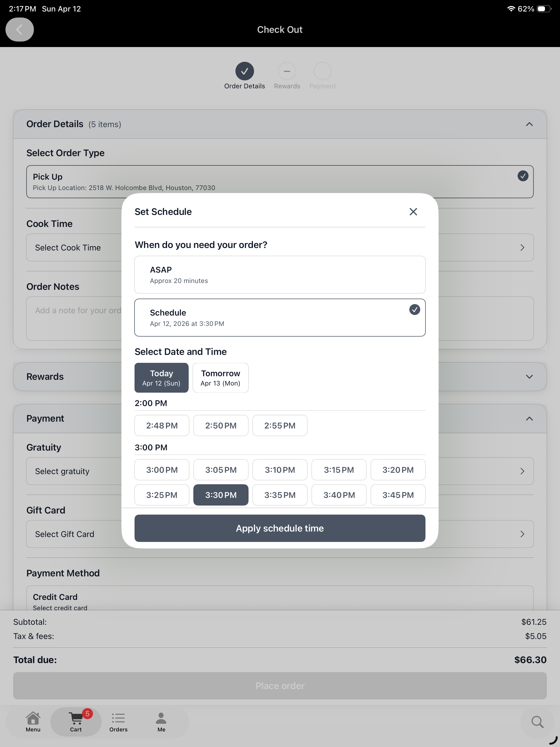
Task: Click the Select Cook Time label
Action: tap(68, 247)
